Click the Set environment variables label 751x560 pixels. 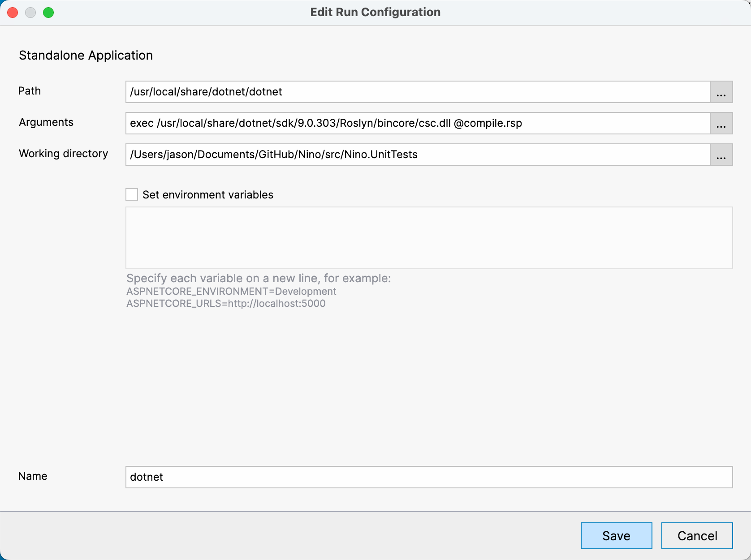207,194
